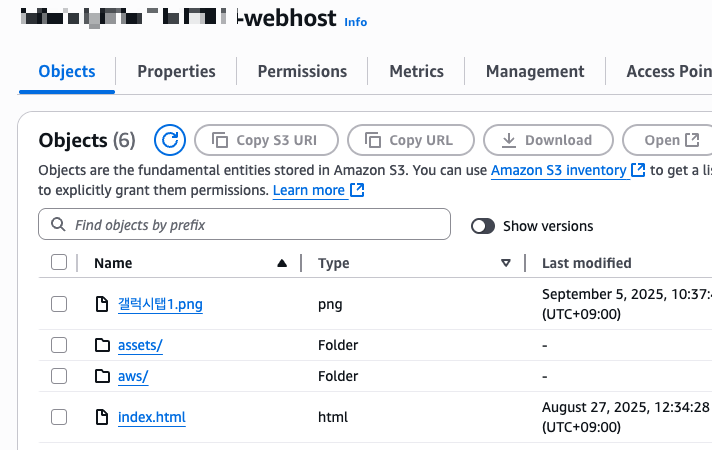Check the box for aws/ folder
The height and width of the screenshot is (450, 712).
(59, 376)
